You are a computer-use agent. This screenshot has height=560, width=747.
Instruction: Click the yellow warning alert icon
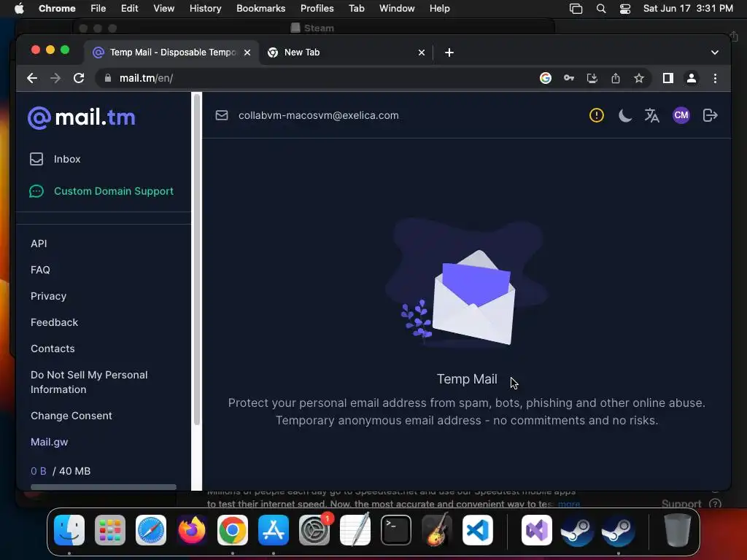597,115
